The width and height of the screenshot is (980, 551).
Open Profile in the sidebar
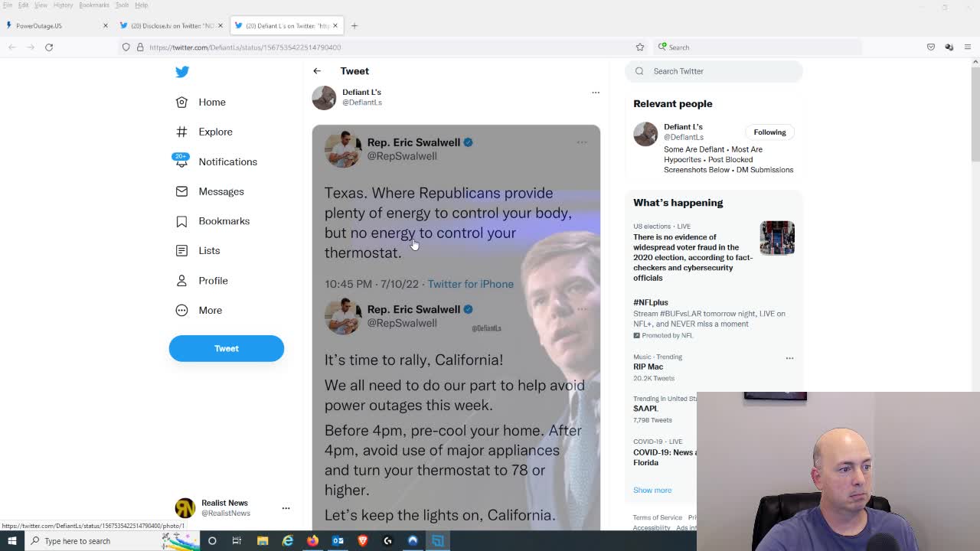click(x=202, y=280)
